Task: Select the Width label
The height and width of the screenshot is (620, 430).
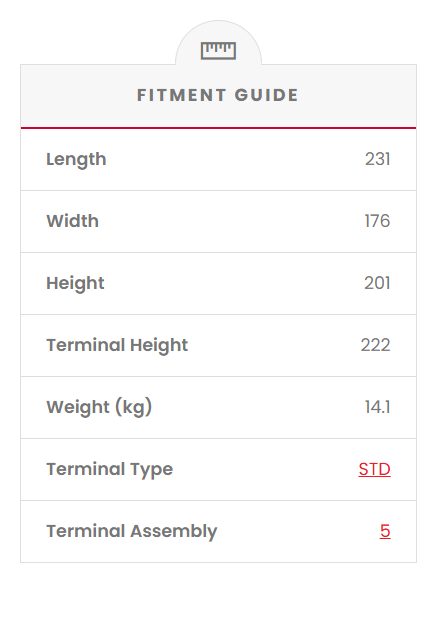Action: (73, 221)
